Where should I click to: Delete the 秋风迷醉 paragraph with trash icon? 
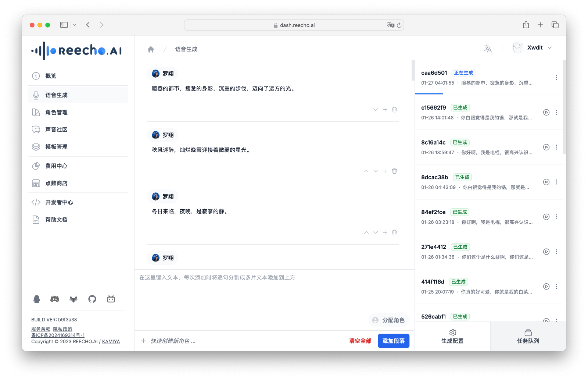point(394,171)
